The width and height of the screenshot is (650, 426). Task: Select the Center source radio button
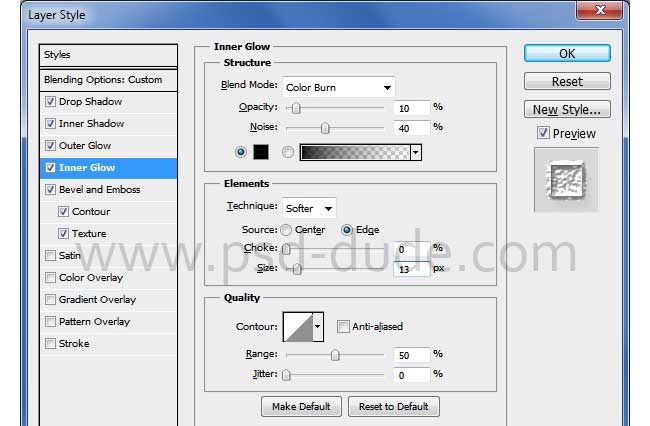286,230
